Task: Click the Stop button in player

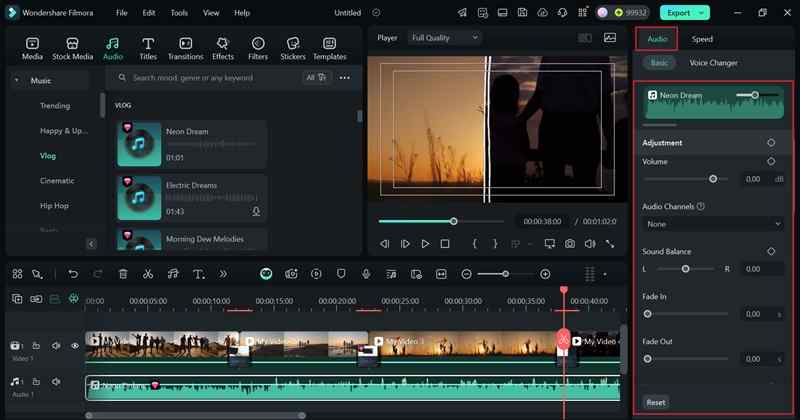Action: (x=445, y=244)
